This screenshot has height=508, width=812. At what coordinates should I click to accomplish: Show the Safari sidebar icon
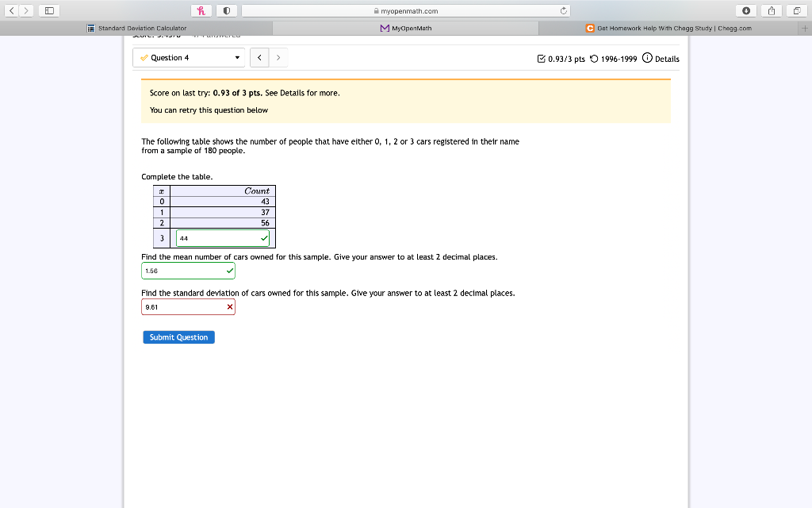[x=49, y=10]
